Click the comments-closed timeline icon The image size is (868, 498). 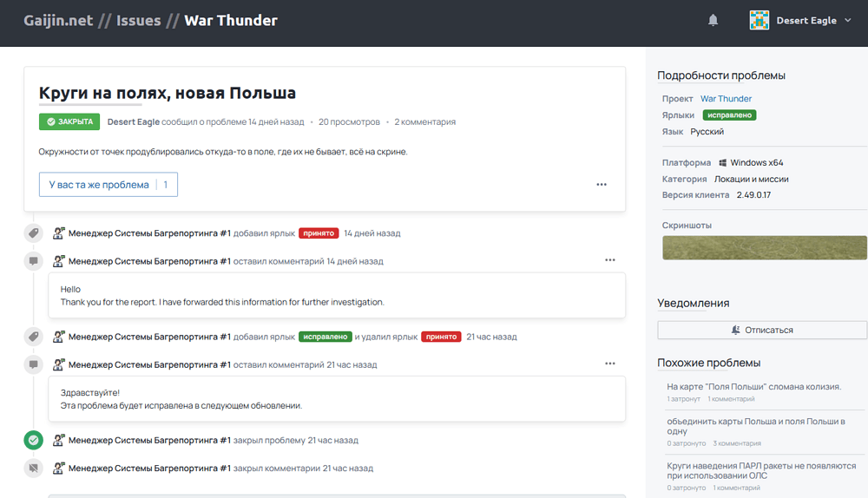(x=33, y=469)
